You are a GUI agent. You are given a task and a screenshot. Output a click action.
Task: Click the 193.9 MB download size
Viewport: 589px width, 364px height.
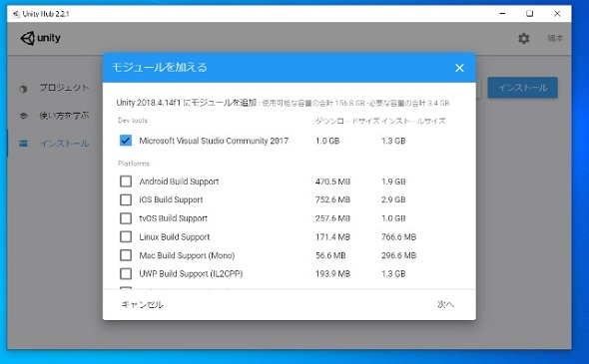332,274
